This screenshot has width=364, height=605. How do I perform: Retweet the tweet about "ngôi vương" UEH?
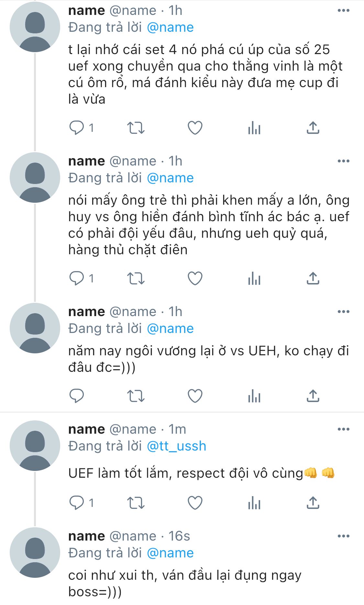pos(136,396)
